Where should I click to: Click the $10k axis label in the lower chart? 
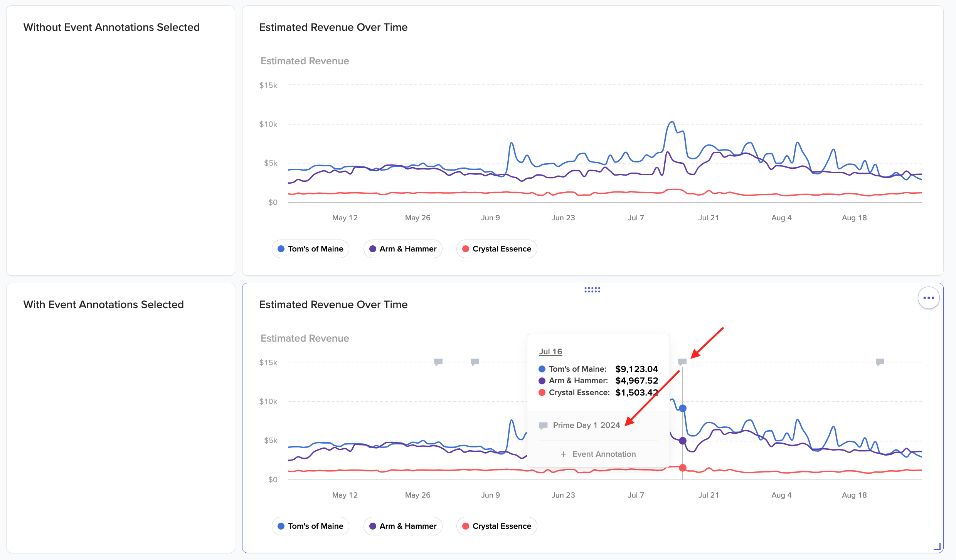click(x=268, y=401)
